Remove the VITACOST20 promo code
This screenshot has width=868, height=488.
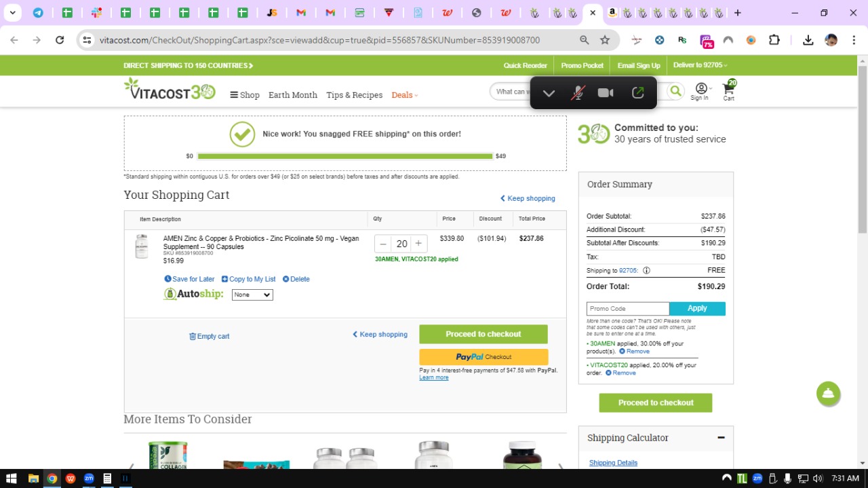coord(620,373)
